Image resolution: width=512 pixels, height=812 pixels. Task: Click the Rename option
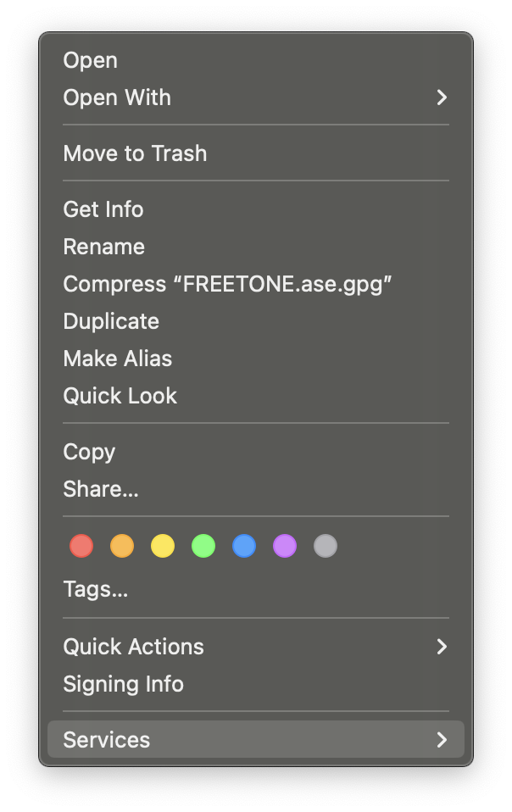point(103,247)
